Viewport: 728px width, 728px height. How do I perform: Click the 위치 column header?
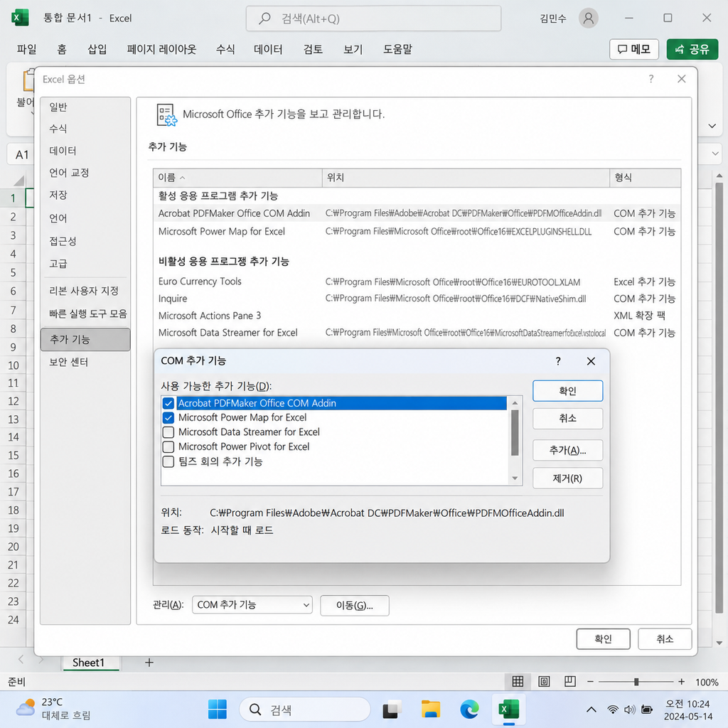pyautogui.click(x=466, y=178)
